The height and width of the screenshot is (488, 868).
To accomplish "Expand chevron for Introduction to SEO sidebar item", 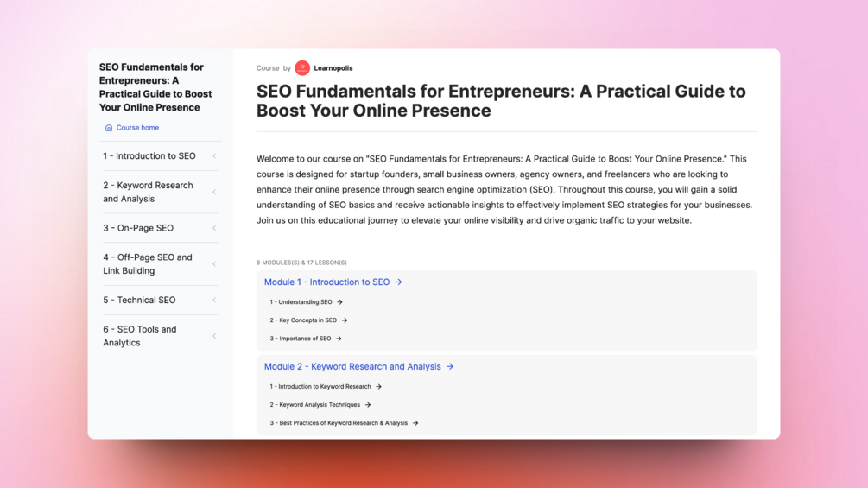I will (214, 156).
